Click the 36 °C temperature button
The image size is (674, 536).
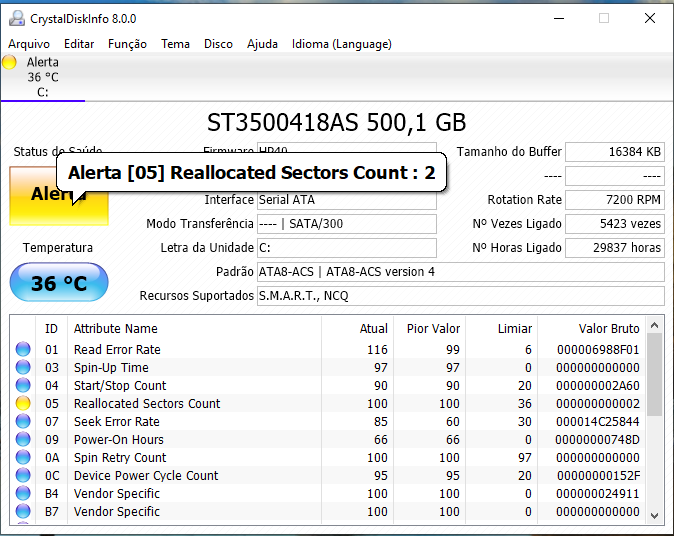click(x=59, y=282)
